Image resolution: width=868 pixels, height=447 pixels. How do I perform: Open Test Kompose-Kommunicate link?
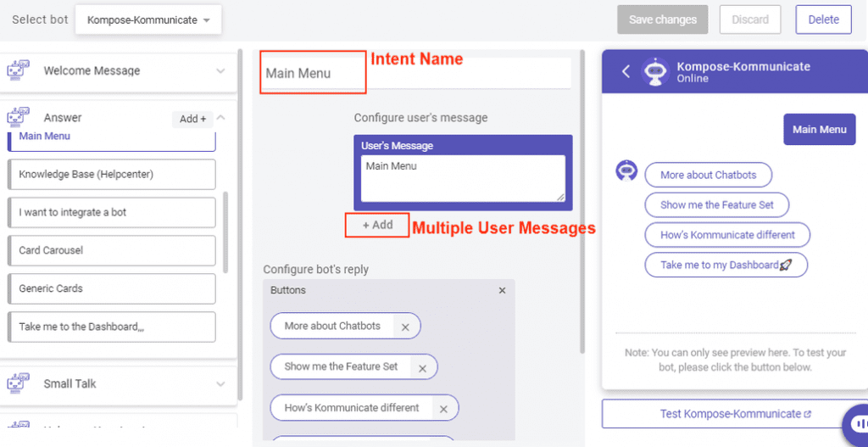[735, 414]
